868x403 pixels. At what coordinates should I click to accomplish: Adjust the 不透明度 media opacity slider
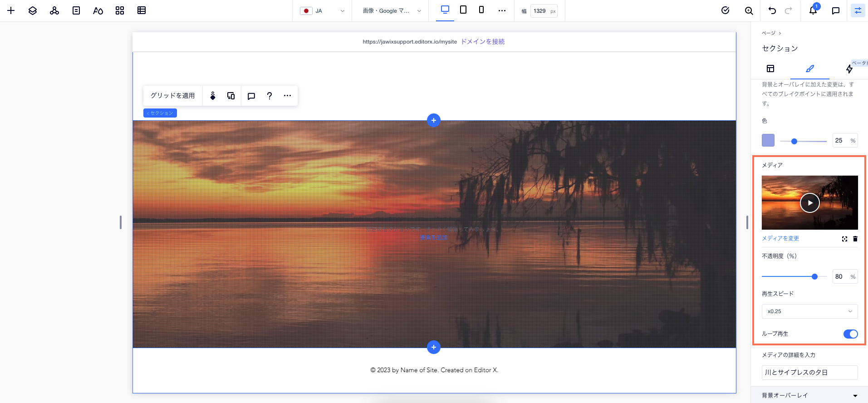pos(794,276)
